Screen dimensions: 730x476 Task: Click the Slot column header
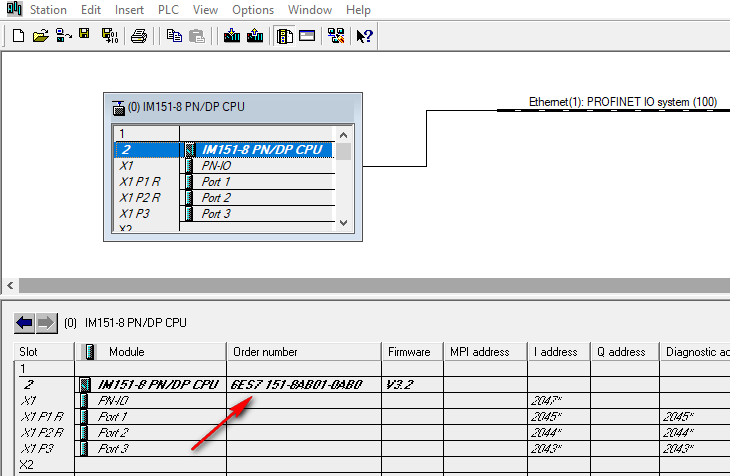(44, 352)
